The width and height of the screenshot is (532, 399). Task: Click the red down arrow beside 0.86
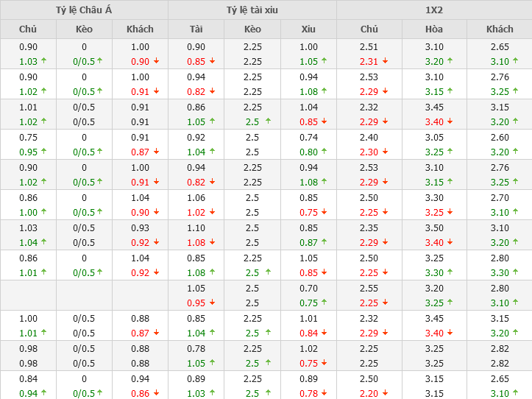(x=156, y=393)
